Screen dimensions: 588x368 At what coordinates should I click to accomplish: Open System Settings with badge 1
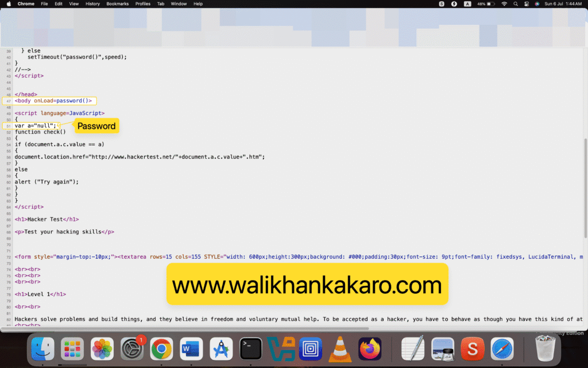coord(132,349)
